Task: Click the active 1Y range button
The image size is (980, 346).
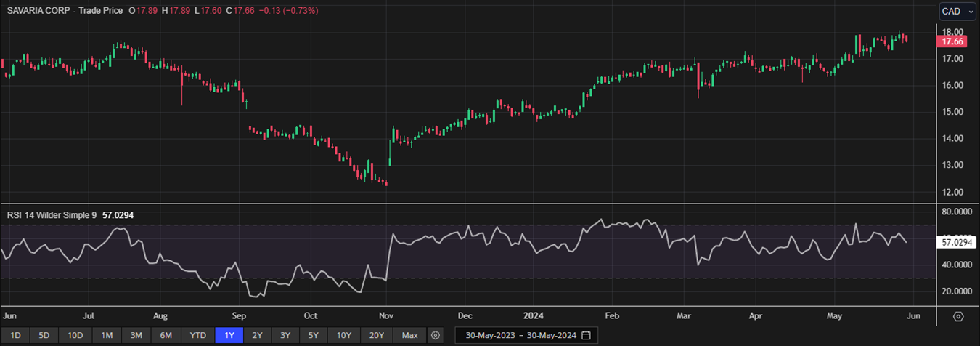Action: (x=229, y=335)
